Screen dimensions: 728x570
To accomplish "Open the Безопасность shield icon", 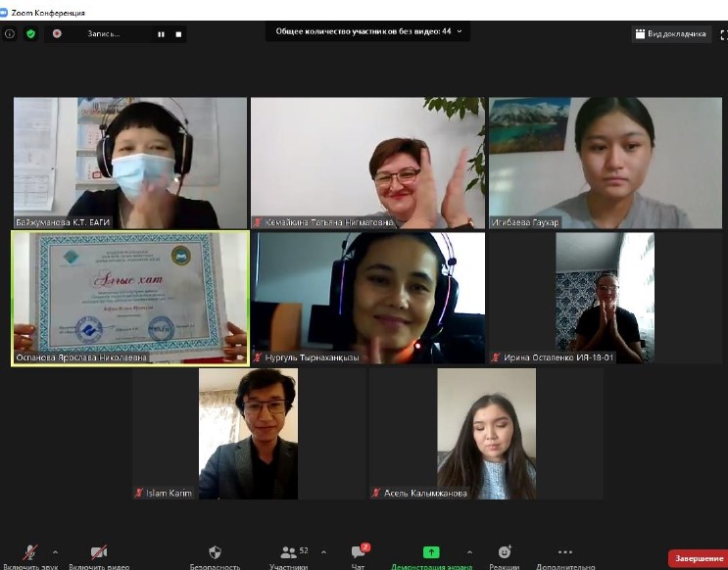I will coord(216,553).
